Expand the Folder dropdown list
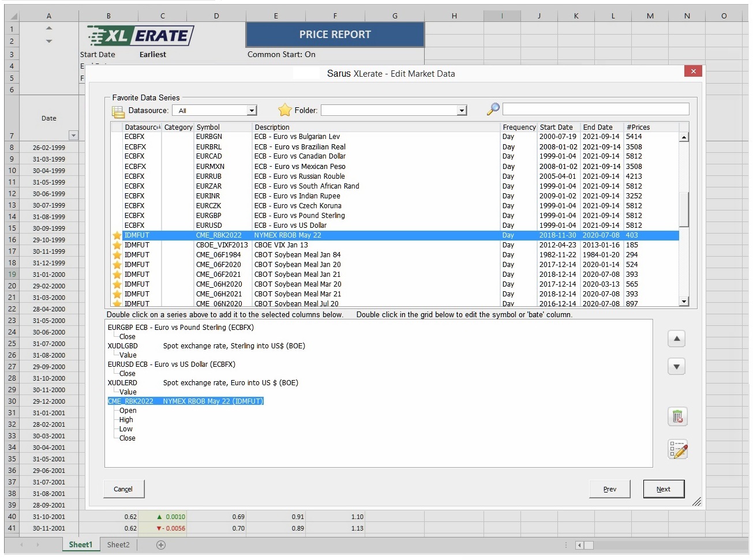Screen dimensions: 753x560 462,111
